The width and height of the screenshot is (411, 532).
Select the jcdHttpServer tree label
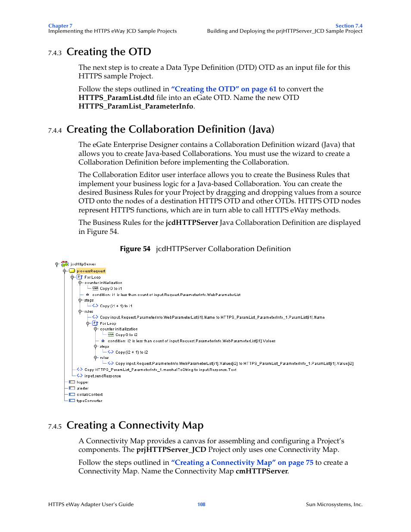(x=83, y=264)
